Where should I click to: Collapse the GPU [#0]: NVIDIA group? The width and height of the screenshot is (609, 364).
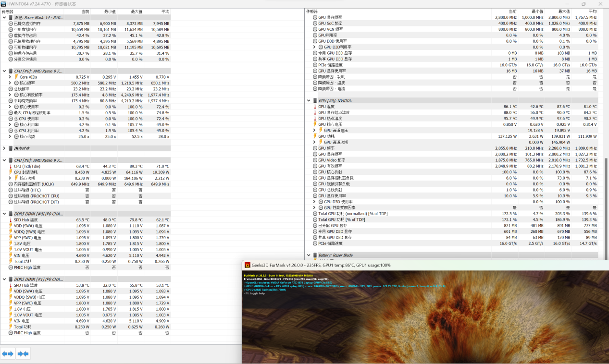[309, 101]
